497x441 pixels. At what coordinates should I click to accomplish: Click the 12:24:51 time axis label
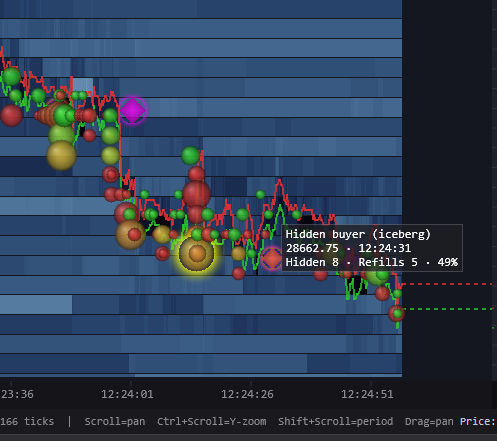click(367, 394)
